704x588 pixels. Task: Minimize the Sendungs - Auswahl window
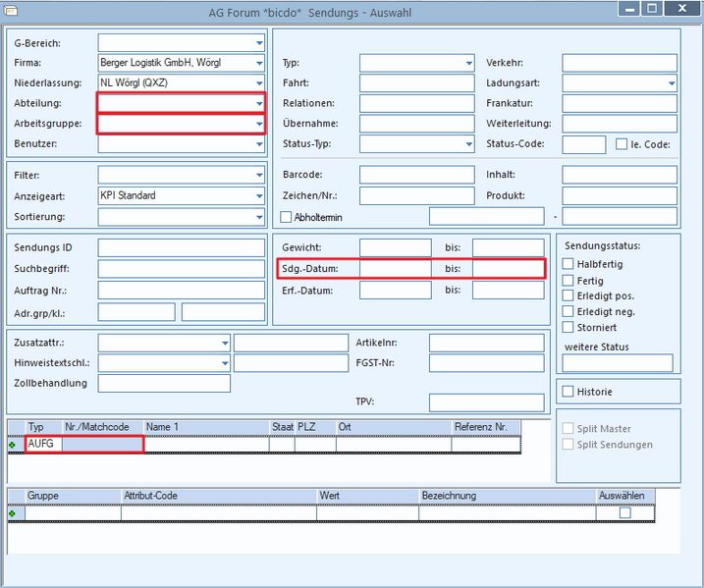[630, 8]
